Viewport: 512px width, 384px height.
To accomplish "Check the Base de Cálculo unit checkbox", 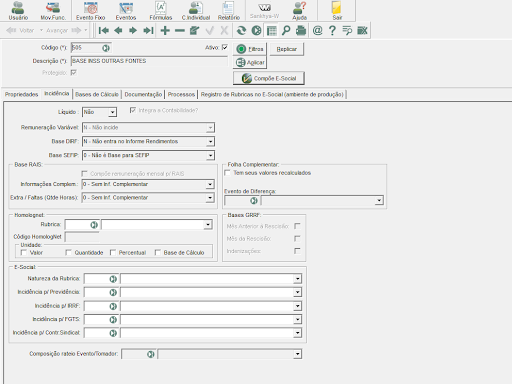I will [158, 252].
